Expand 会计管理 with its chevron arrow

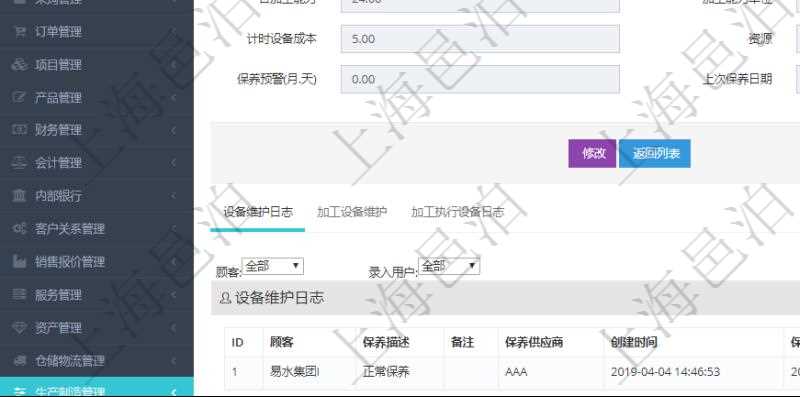173,163
